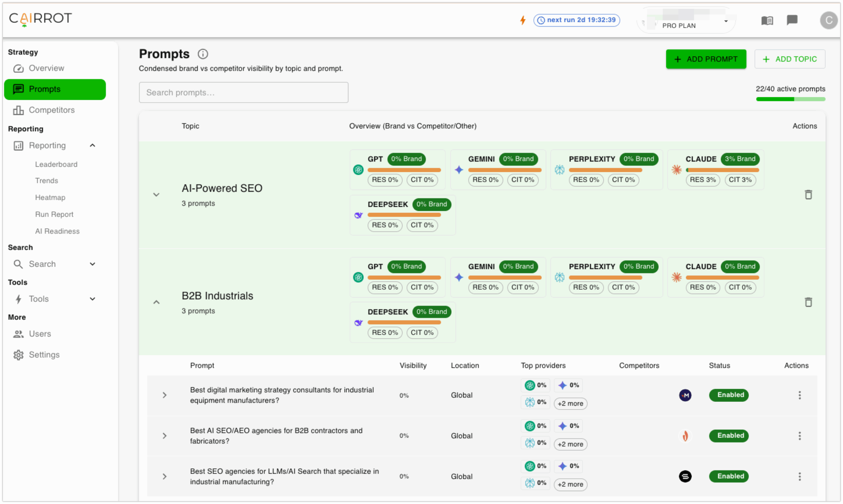843x504 pixels.
Task: Open the documentation book icon in header
Action: click(x=767, y=20)
